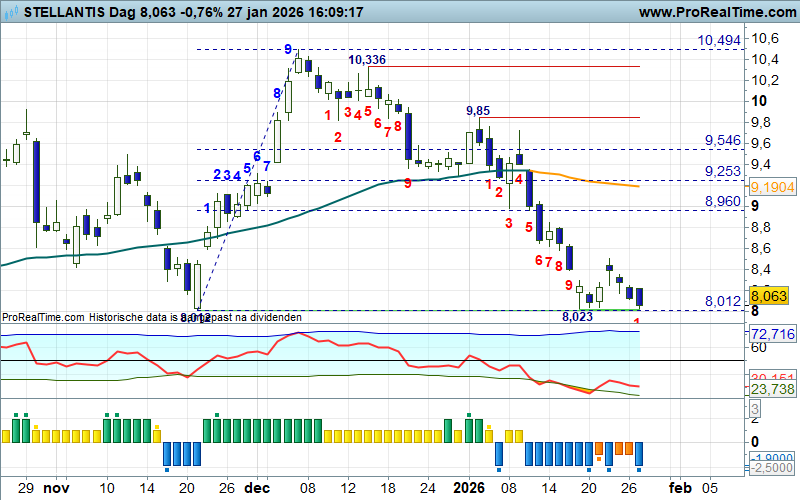Click the 9,85 price level label

coord(480,110)
